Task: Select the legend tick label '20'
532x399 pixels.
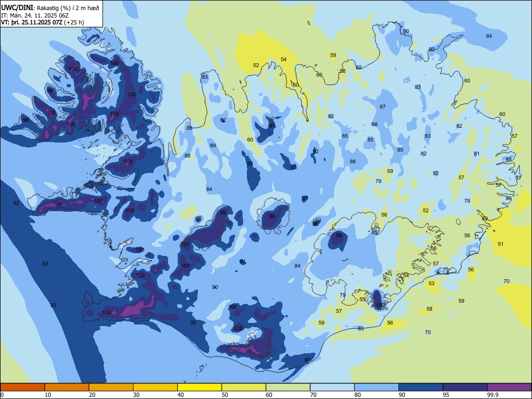Action: [x=92, y=395]
